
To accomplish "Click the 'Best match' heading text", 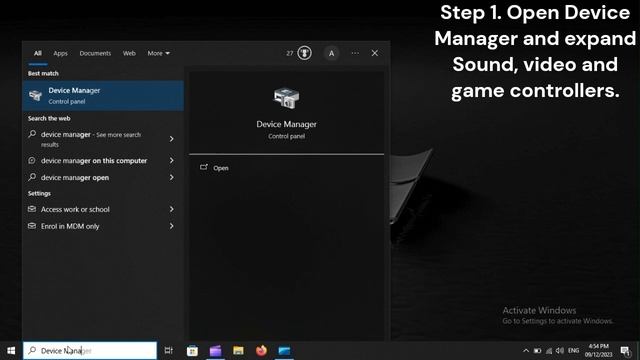I will point(43,73).
